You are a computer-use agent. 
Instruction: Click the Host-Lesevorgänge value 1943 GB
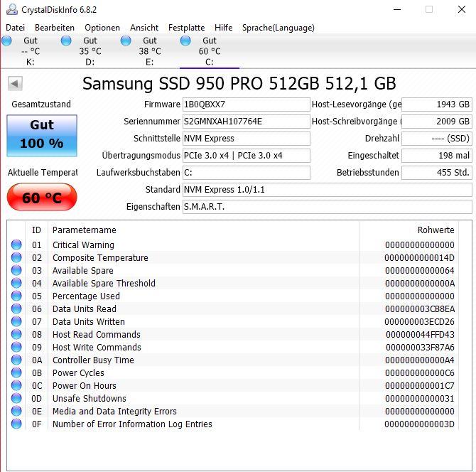pos(437,104)
